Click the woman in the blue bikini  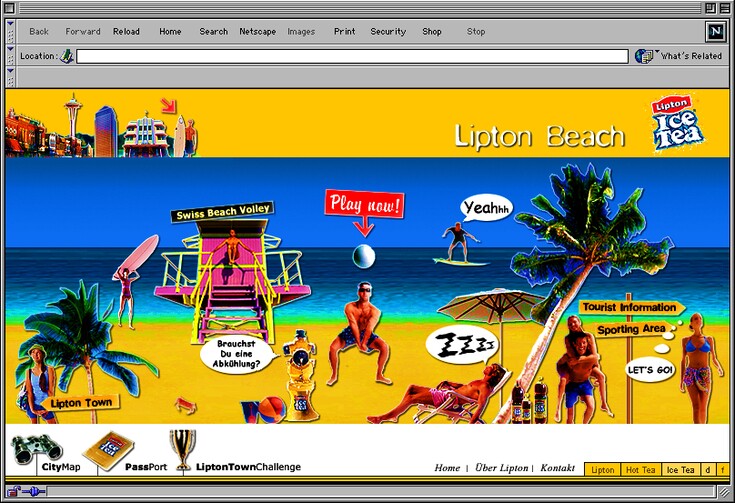699,366
